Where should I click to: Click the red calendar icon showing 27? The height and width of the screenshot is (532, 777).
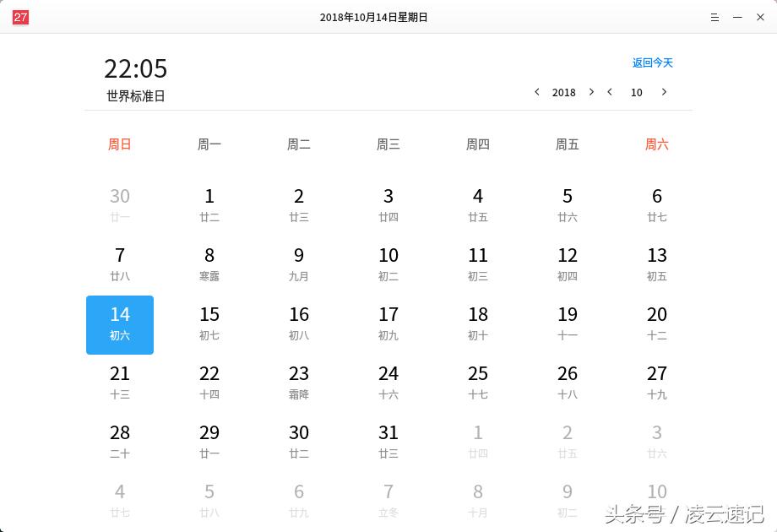(x=19, y=16)
